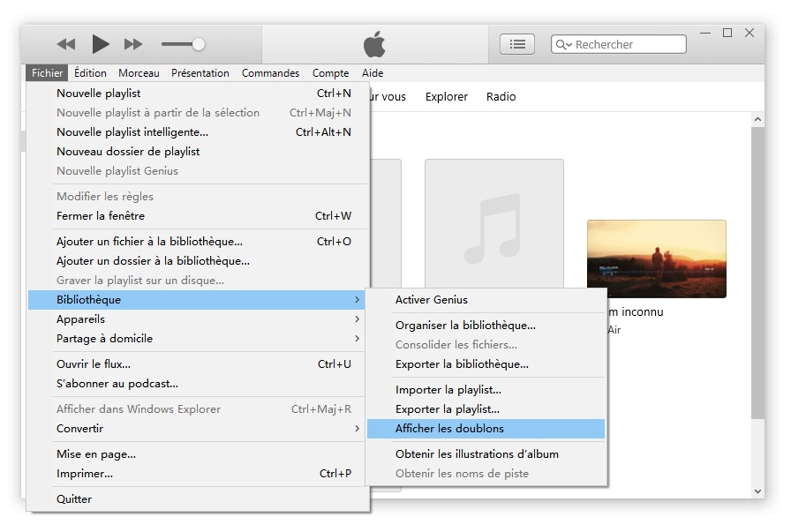Choose Ouvrir le flux...
Screen dimensions: 791x532
197,364
